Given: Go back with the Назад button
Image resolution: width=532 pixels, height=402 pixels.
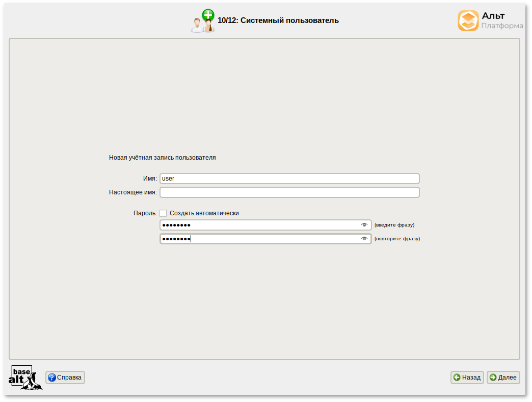Looking at the screenshot, I should pos(467,378).
